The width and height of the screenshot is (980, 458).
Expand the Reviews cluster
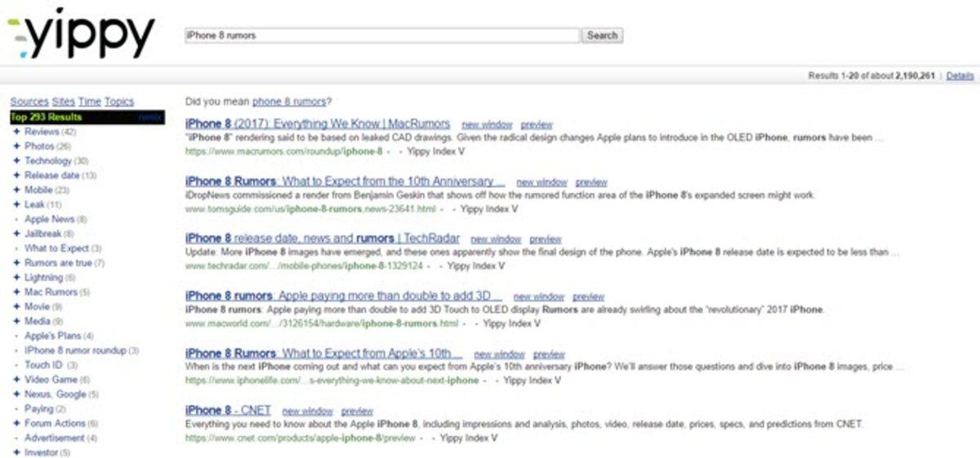16,131
